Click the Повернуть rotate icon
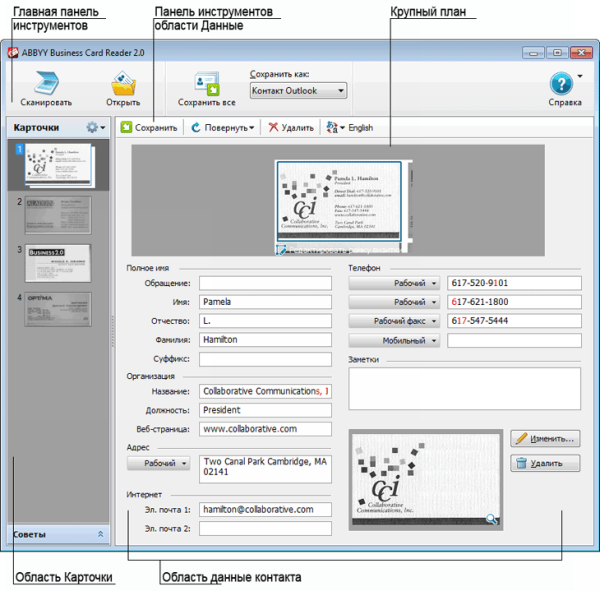Screen dimensions: 600x591 [x=195, y=128]
